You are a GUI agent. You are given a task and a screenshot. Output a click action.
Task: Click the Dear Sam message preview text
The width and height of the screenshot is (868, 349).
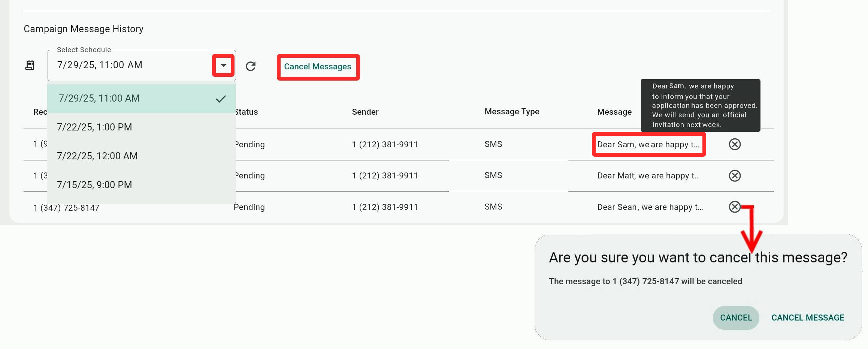coord(648,145)
